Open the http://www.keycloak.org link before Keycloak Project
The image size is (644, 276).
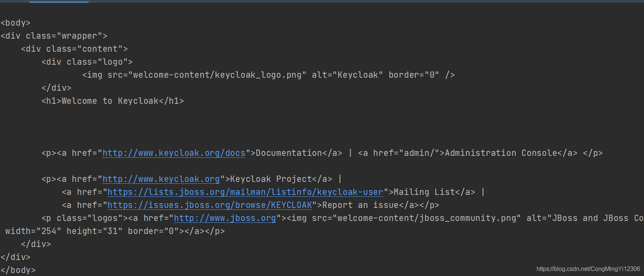pyautogui.click(x=161, y=179)
